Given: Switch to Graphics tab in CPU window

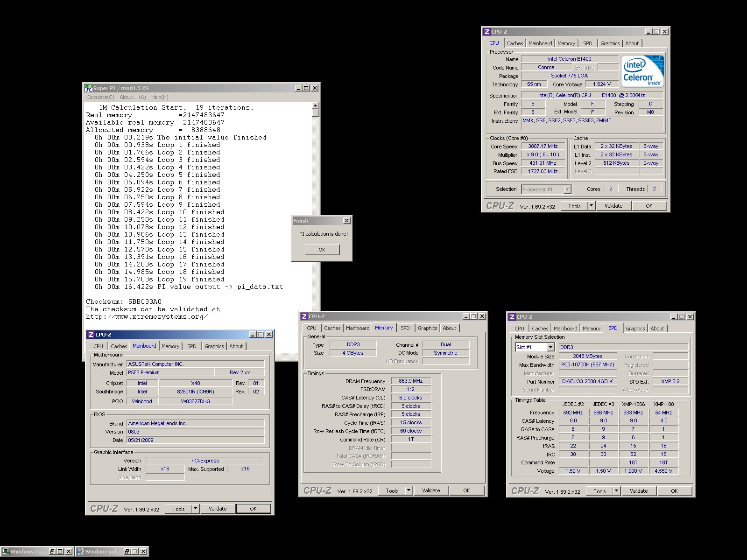Looking at the screenshot, I should pos(610,43).
